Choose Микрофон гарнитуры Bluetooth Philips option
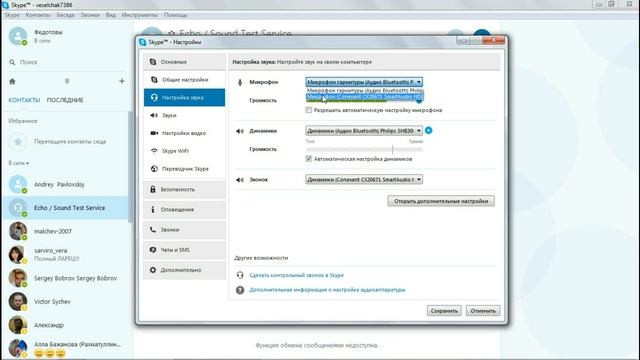This screenshot has height=360, width=640. point(364,90)
